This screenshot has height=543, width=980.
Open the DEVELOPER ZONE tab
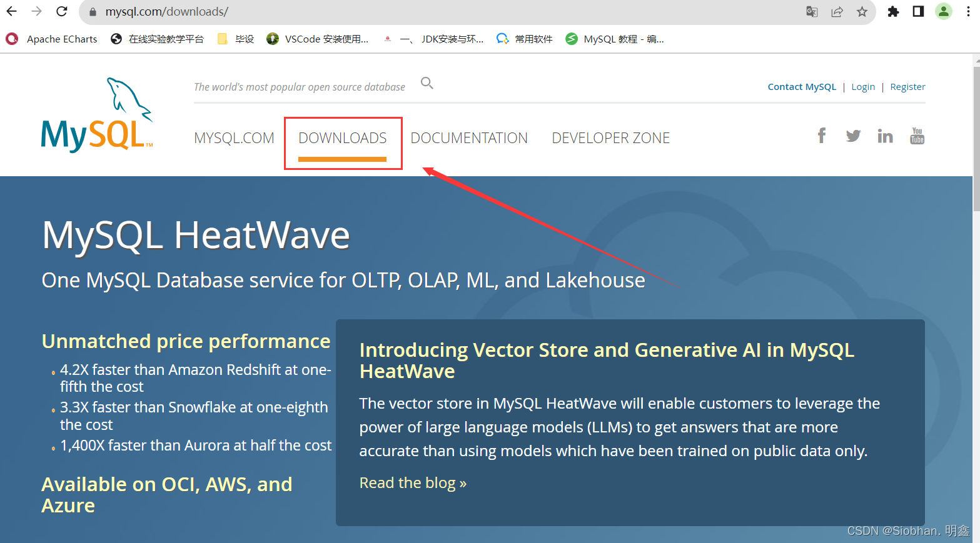[x=610, y=137]
